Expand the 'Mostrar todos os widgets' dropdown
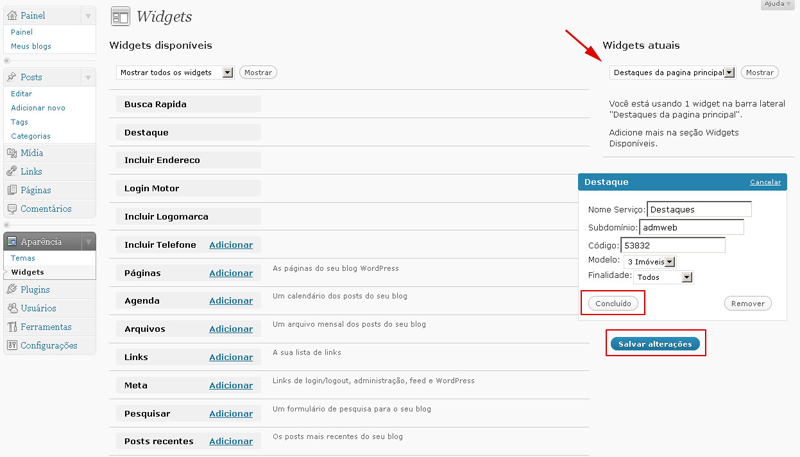 [x=227, y=72]
